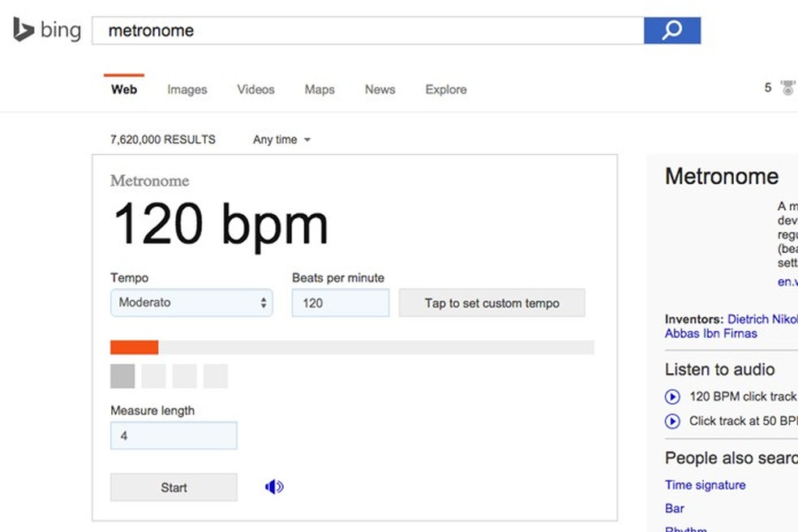Click the blue search magnifier button

(671, 31)
